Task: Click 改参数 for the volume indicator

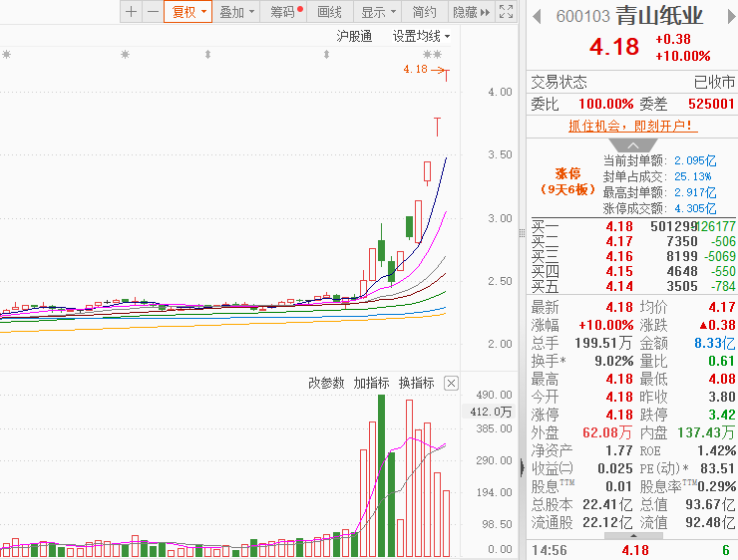Action: (x=326, y=383)
